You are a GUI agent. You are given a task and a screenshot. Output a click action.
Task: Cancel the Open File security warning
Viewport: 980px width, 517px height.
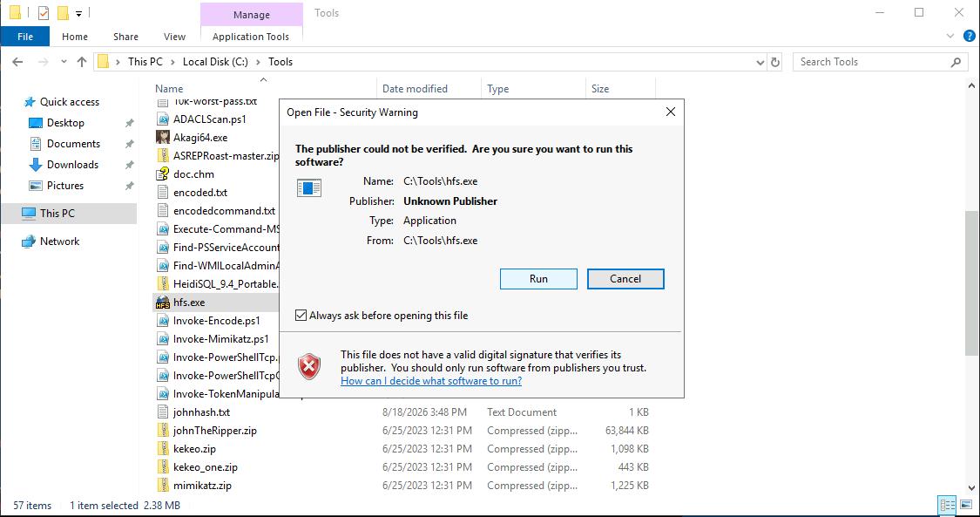coord(625,279)
